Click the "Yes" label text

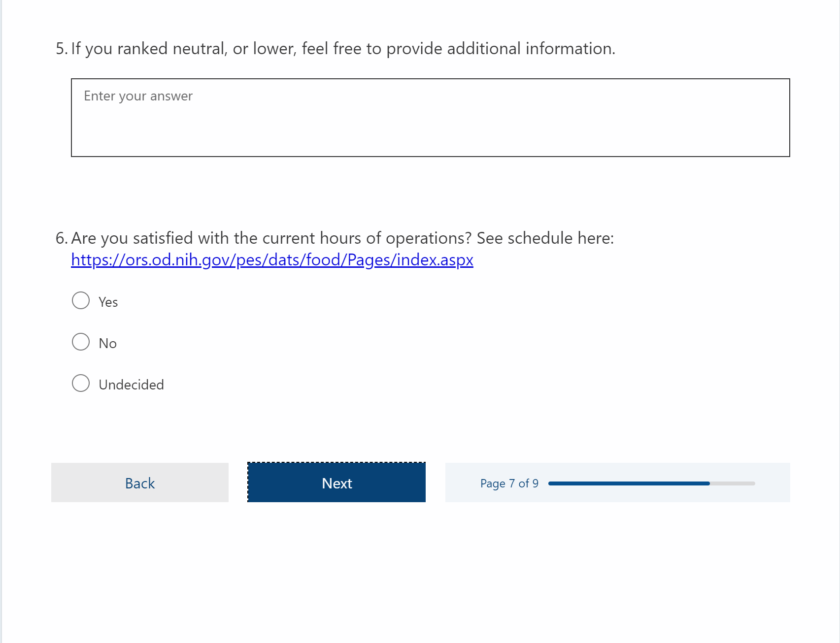click(x=108, y=302)
